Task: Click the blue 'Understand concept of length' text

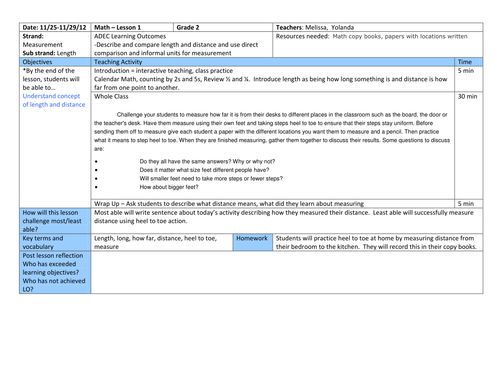Action: (x=54, y=100)
